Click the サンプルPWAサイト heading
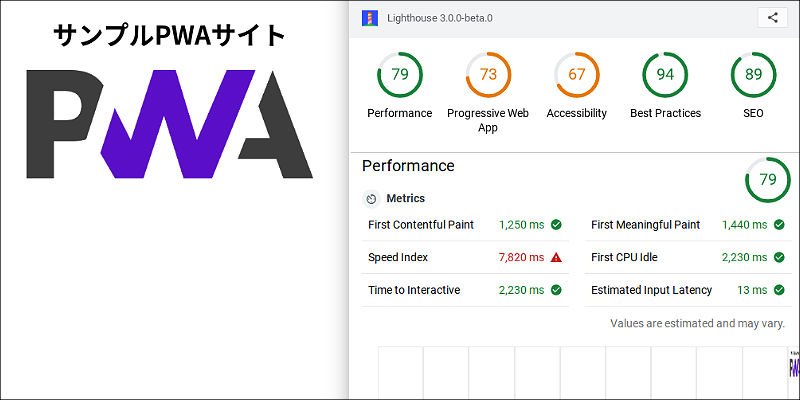The width and height of the screenshot is (800, 400). [169, 36]
